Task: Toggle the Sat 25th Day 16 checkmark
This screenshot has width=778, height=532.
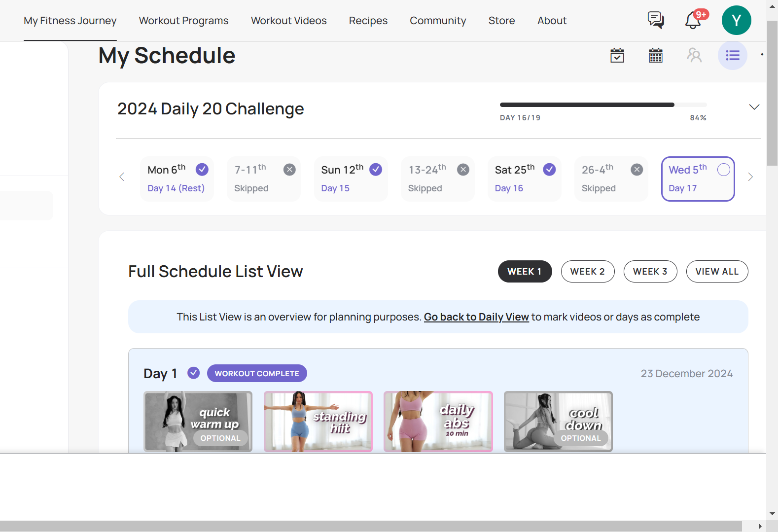Action: 549,170
